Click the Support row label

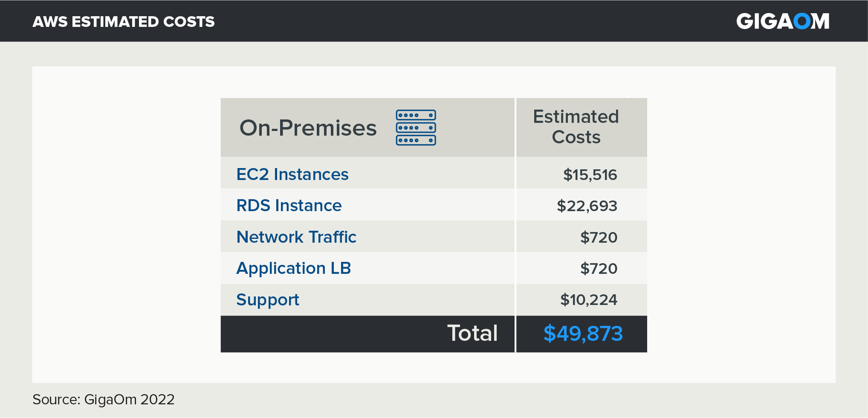pos(268,300)
